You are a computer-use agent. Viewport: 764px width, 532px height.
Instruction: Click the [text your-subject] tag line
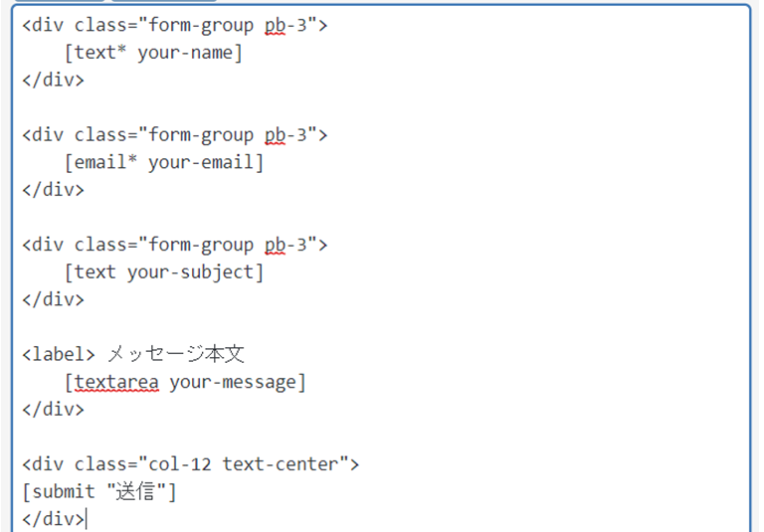coord(164,271)
